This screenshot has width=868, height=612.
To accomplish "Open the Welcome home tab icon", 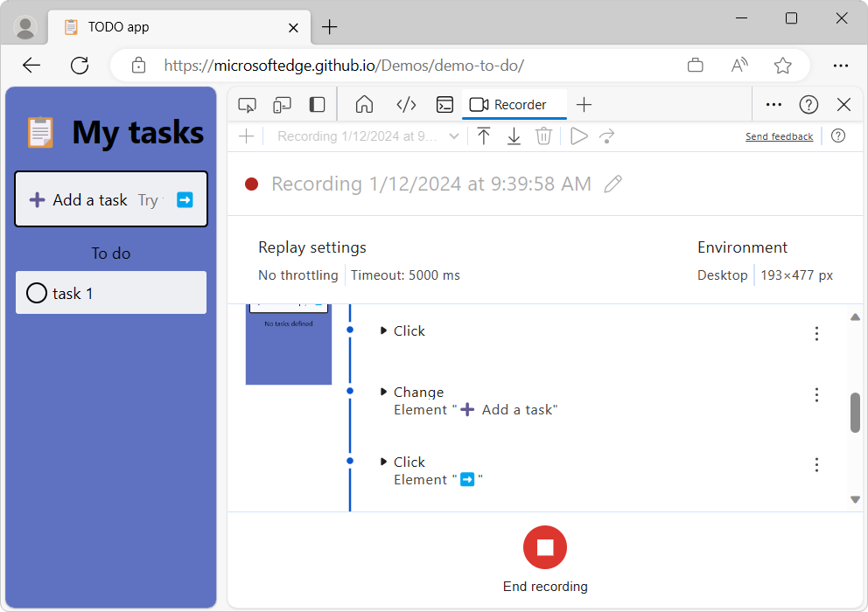I will point(364,104).
